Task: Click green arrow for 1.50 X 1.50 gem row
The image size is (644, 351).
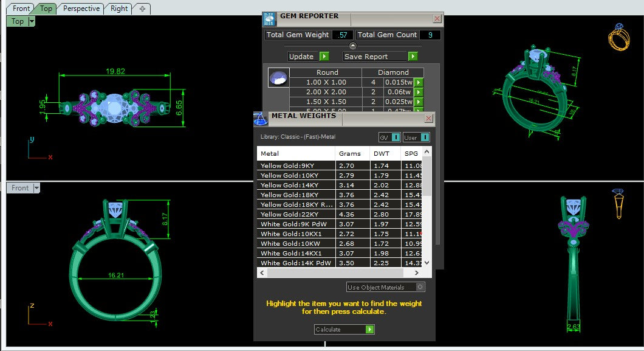Action: 419,102
